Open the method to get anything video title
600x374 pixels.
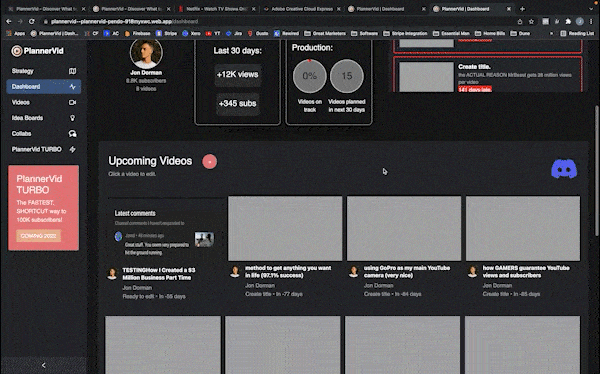288,271
